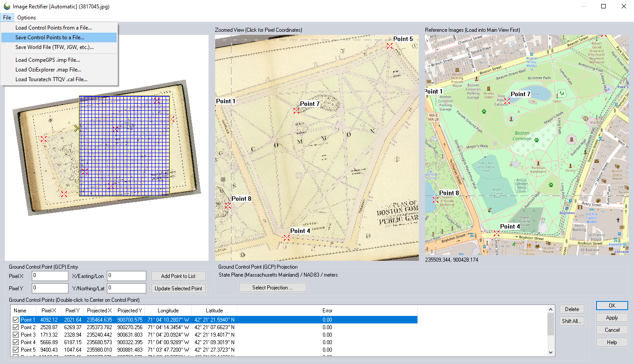
Task: Click the Pixel X input field
Action: point(50,276)
